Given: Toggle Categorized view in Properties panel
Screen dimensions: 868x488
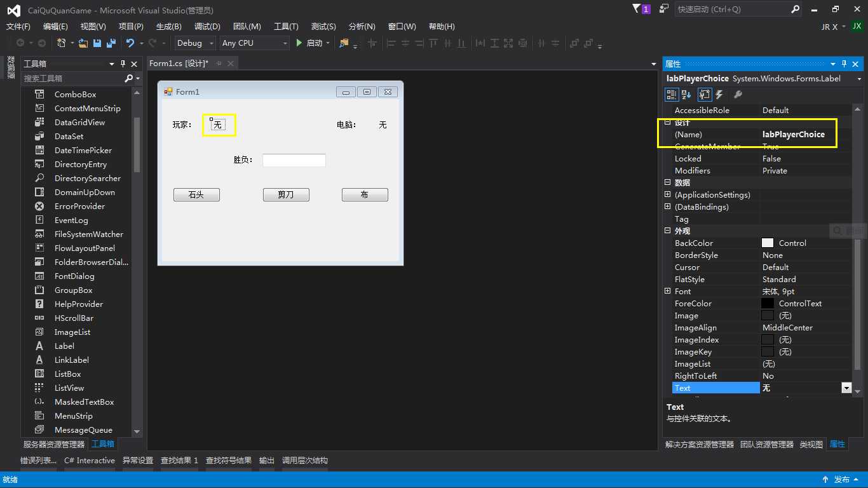Looking at the screenshot, I should [672, 95].
